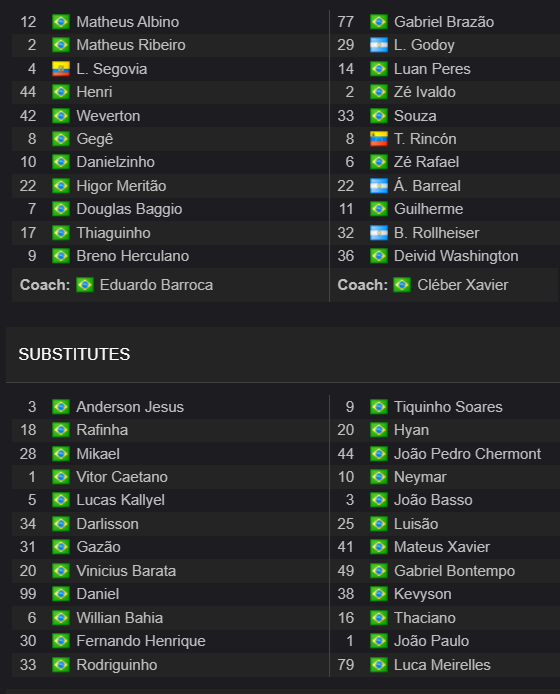Click Brazil flag beside Neymar
This screenshot has width=560, height=694.
tap(378, 477)
